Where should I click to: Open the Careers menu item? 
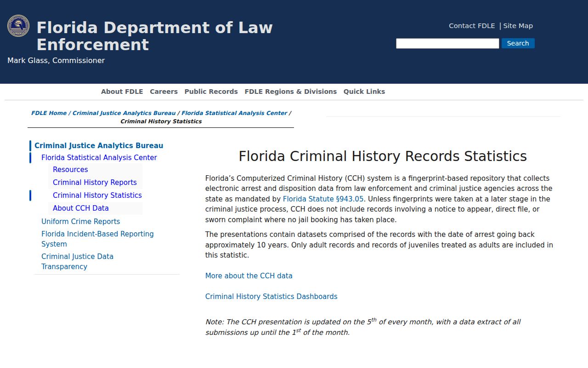tap(164, 92)
